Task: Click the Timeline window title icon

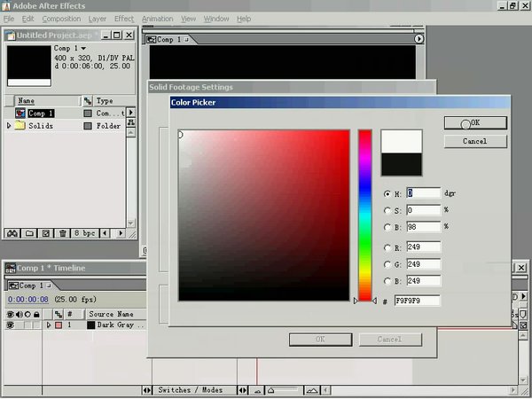Action: [x=10, y=268]
